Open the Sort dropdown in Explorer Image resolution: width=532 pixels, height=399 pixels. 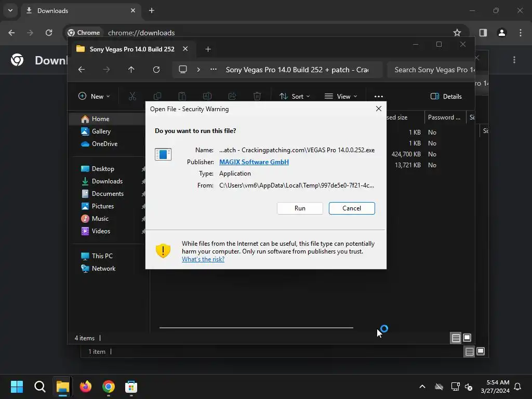tap(295, 96)
